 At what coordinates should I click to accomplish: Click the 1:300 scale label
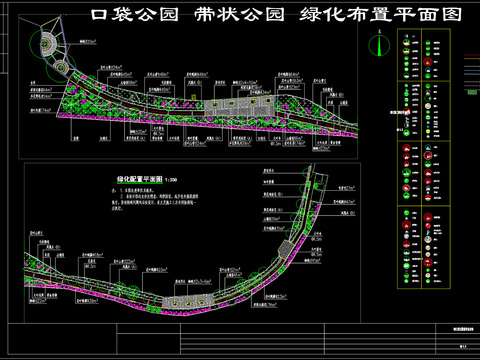[x=171, y=180]
